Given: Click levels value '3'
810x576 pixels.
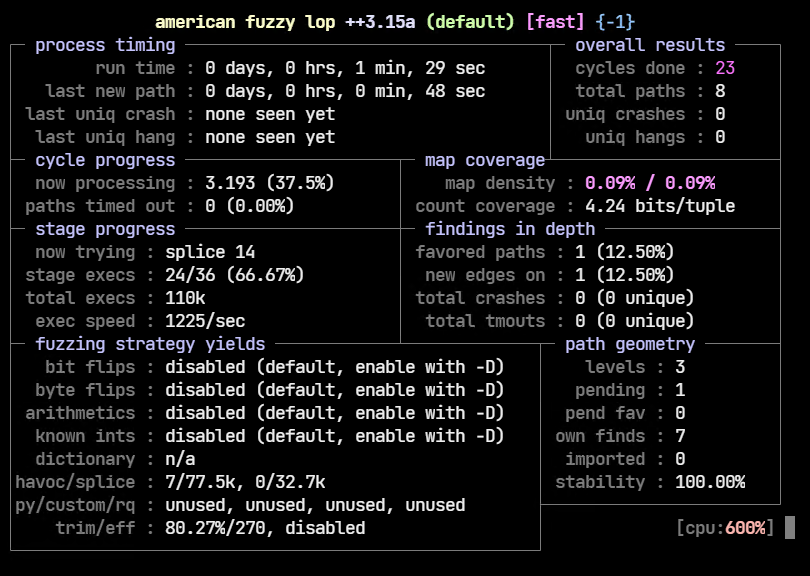Looking at the screenshot, I should pyautogui.click(x=680, y=367).
